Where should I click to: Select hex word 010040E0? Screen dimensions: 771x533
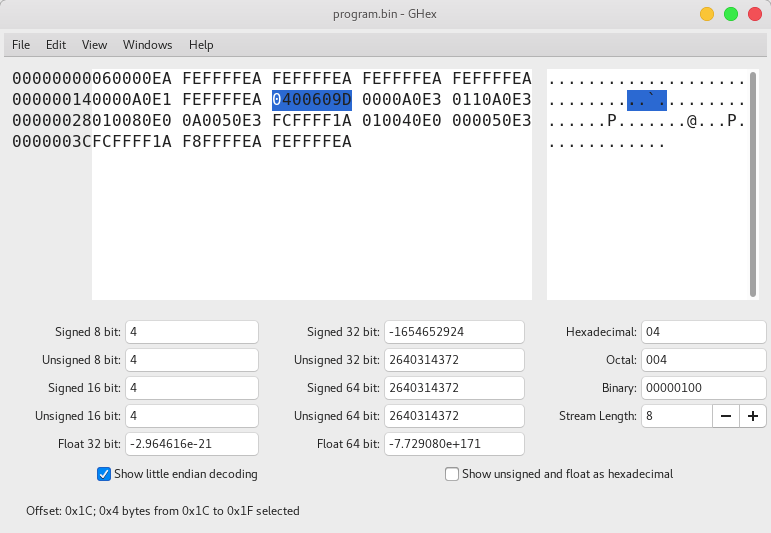coord(402,121)
